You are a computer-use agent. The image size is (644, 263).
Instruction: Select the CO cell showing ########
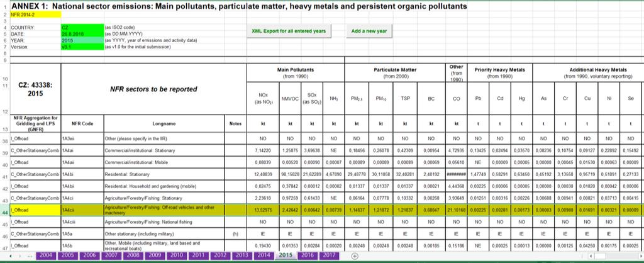click(457, 174)
